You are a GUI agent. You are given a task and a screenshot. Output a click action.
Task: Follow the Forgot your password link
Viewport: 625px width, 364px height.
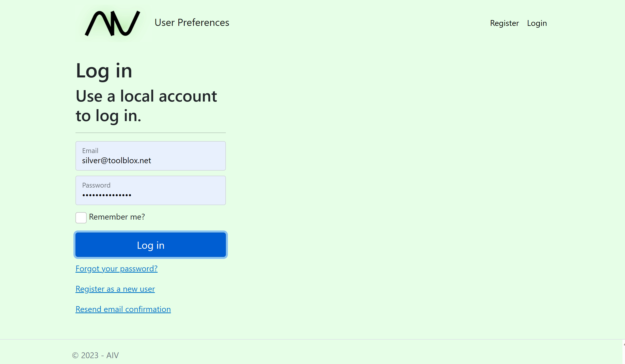116,269
